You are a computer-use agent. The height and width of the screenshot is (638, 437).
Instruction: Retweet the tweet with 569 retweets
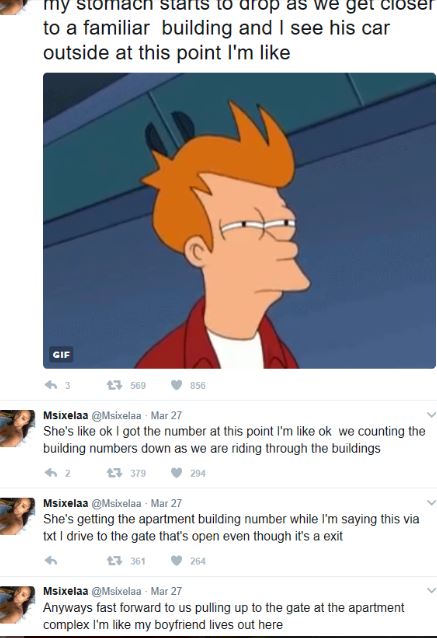(114, 385)
